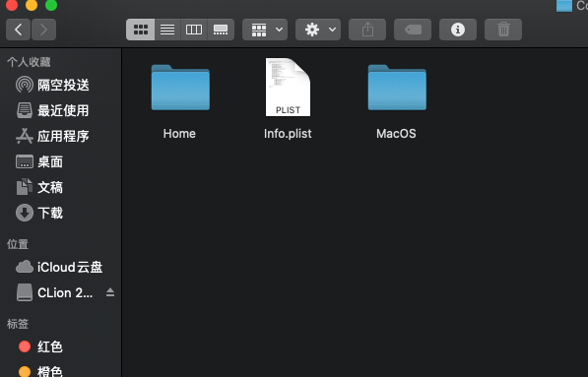Switch to list view mode

(167, 30)
